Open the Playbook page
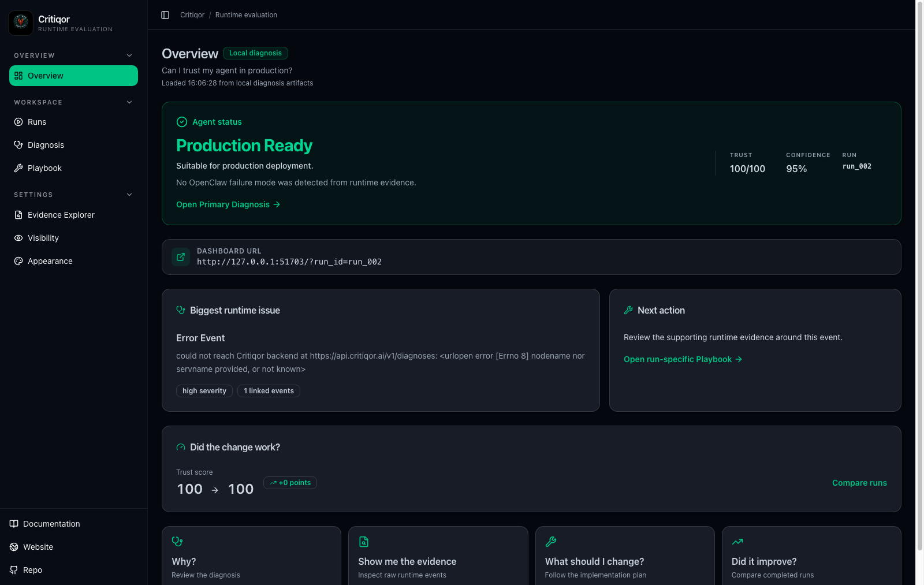This screenshot has height=585, width=924. point(73,168)
